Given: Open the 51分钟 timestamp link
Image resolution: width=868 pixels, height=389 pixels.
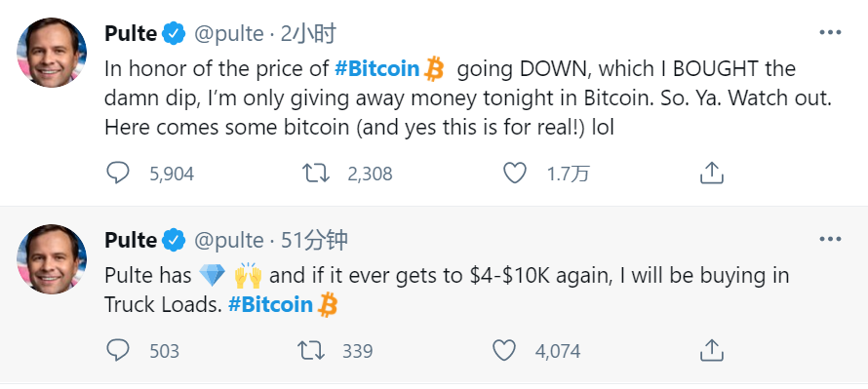Looking at the screenshot, I should pos(314,240).
